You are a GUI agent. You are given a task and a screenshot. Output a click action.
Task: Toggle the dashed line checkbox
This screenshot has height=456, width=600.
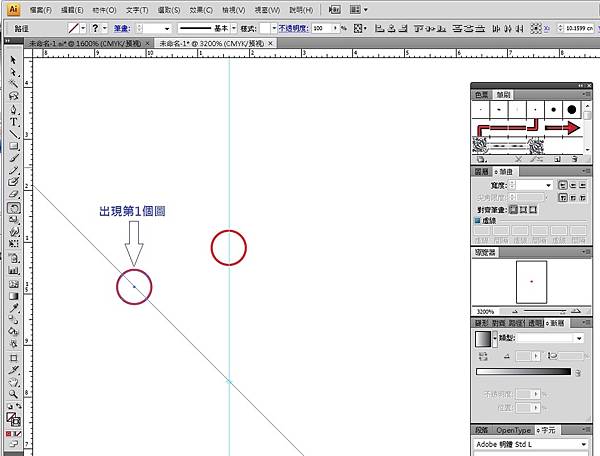click(477, 220)
